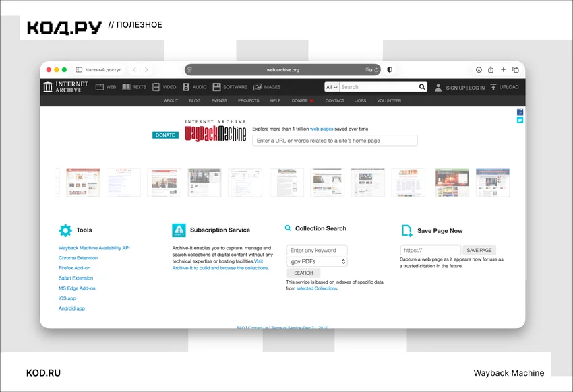This screenshot has width=573, height=392.
Task: Click the Upload arrow icon
Action: point(493,87)
